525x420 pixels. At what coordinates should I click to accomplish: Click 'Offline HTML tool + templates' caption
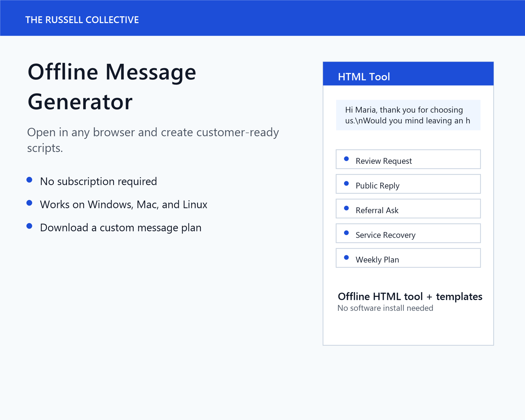(x=410, y=296)
